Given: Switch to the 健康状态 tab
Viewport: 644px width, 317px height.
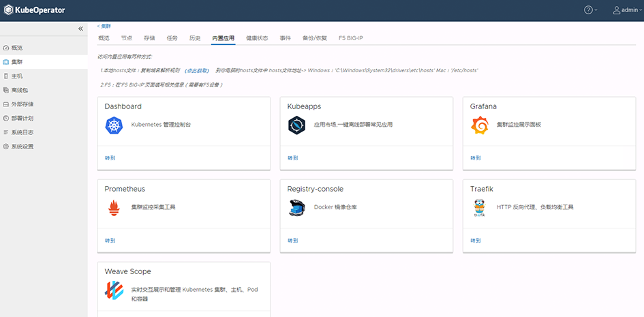Looking at the screenshot, I should click(x=257, y=38).
